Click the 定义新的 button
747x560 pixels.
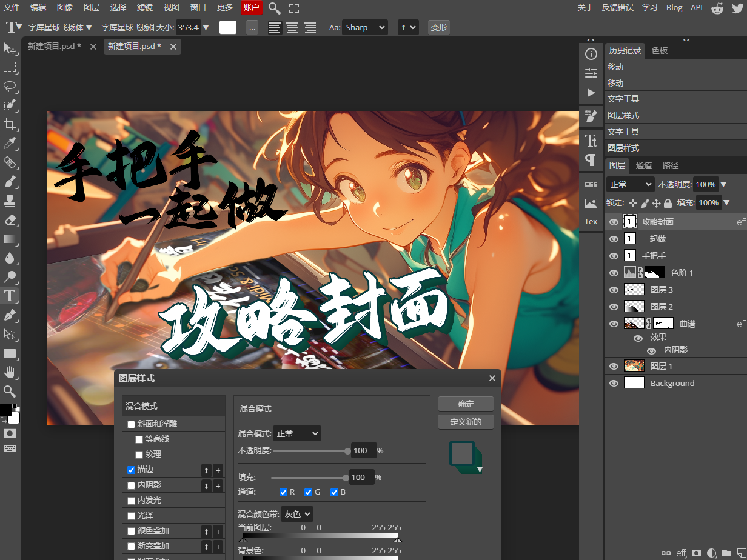(x=466, y=422)
